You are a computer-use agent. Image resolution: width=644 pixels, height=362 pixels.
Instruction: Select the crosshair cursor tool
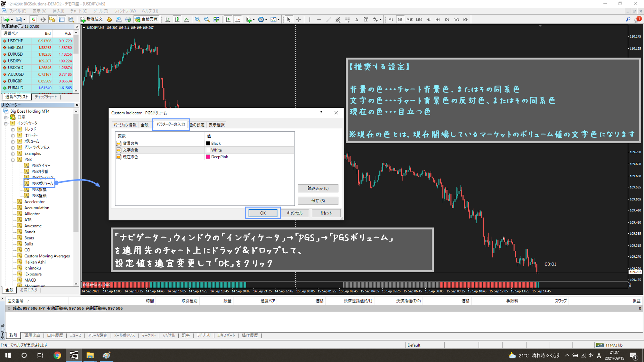(x=298, y=20)
